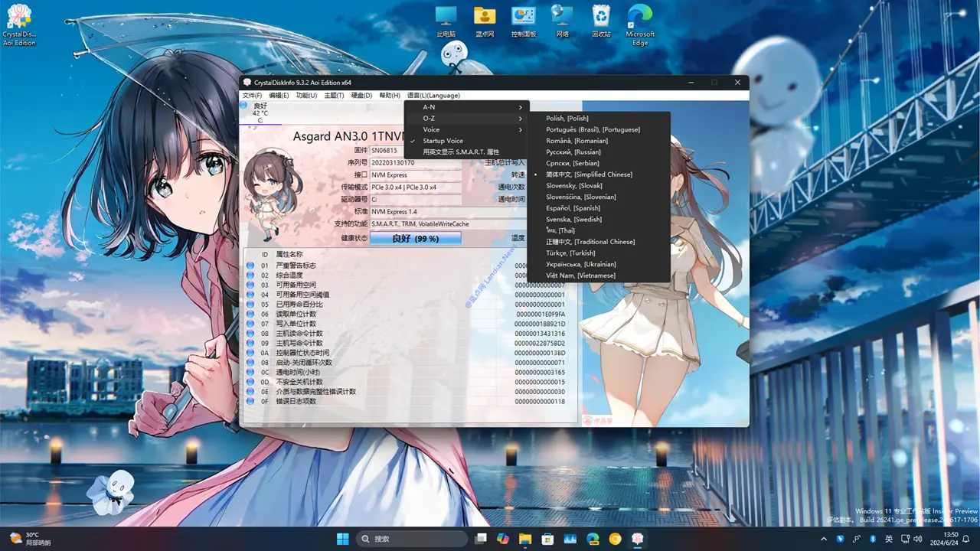Screen dimensions: 980x551
Task: Select Español [Spanish] language
Action: [599, 208]
